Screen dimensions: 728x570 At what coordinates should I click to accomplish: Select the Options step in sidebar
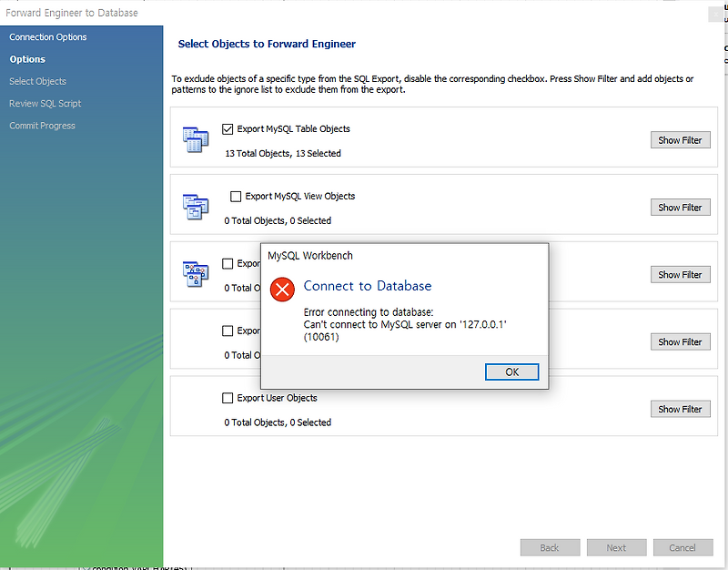point(27,59)
